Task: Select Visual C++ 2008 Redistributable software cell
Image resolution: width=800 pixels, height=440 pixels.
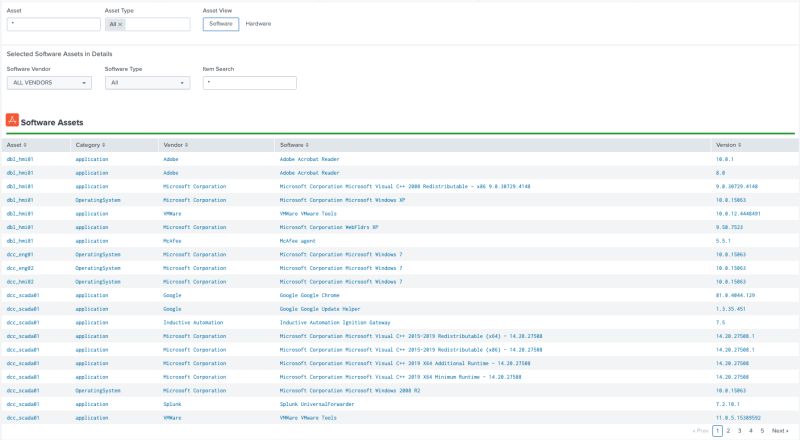Action: [405, 187]
